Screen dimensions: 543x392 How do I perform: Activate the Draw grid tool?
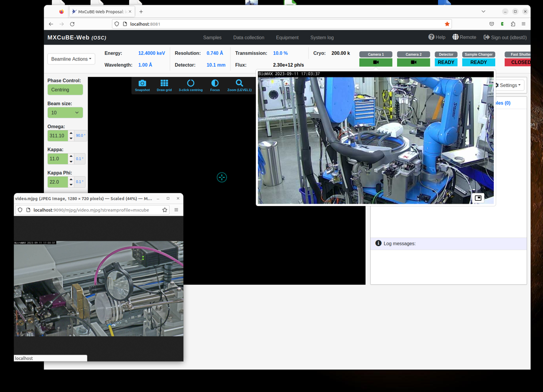click(164, 85)
